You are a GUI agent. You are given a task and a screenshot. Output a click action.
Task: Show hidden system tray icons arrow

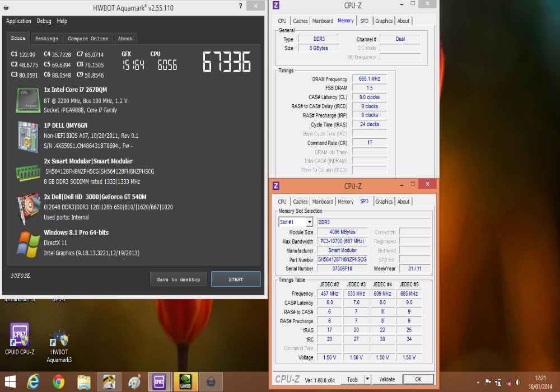click(478, 382)
